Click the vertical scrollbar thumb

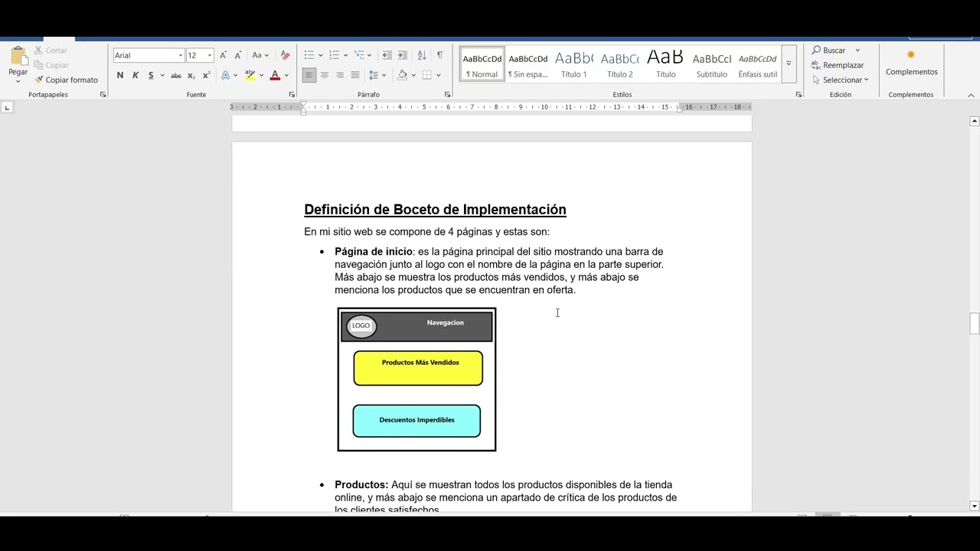tap(974, 324)
